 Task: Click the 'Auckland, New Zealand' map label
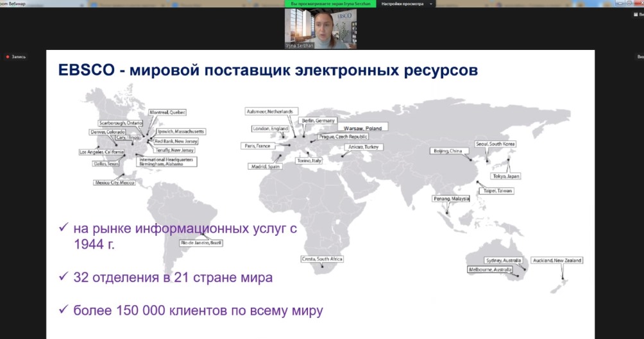[557, 260]
